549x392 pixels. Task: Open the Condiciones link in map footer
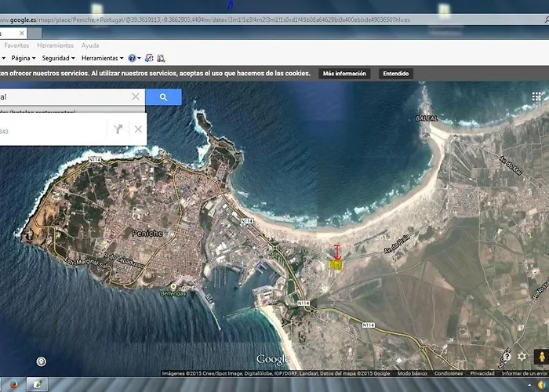(x=449, y=374)
